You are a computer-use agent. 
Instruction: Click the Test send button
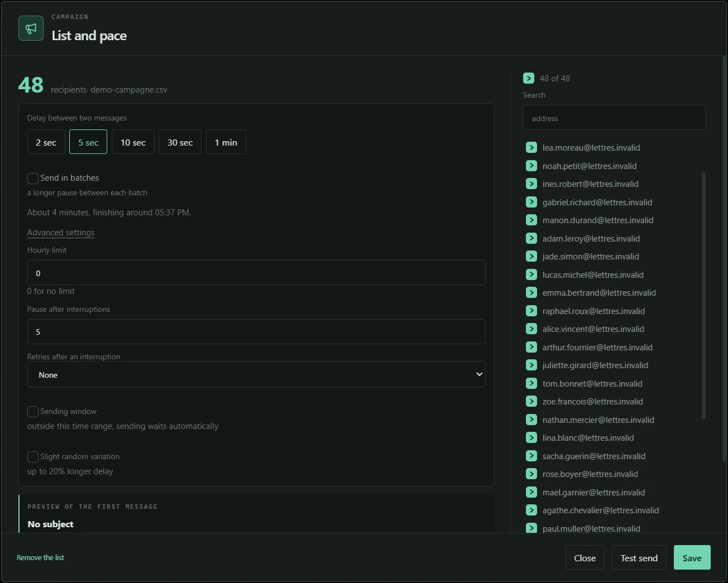click(x=639, y=557)
